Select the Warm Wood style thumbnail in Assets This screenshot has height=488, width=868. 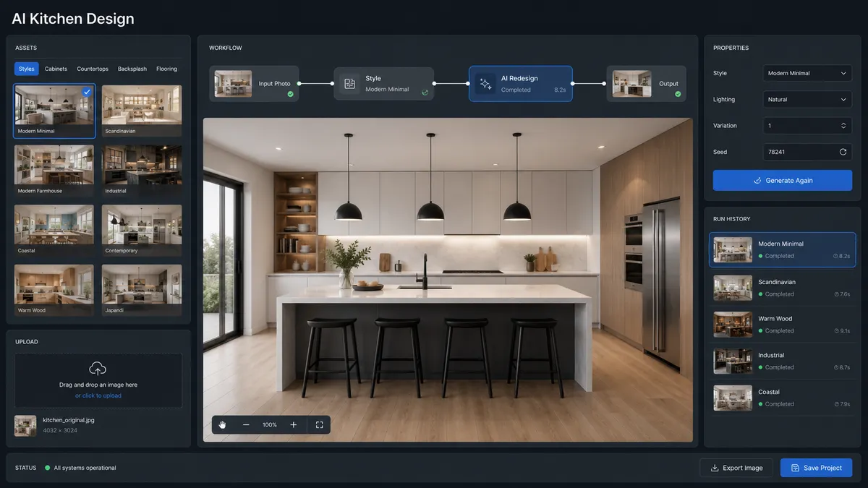tap(54, 290)
